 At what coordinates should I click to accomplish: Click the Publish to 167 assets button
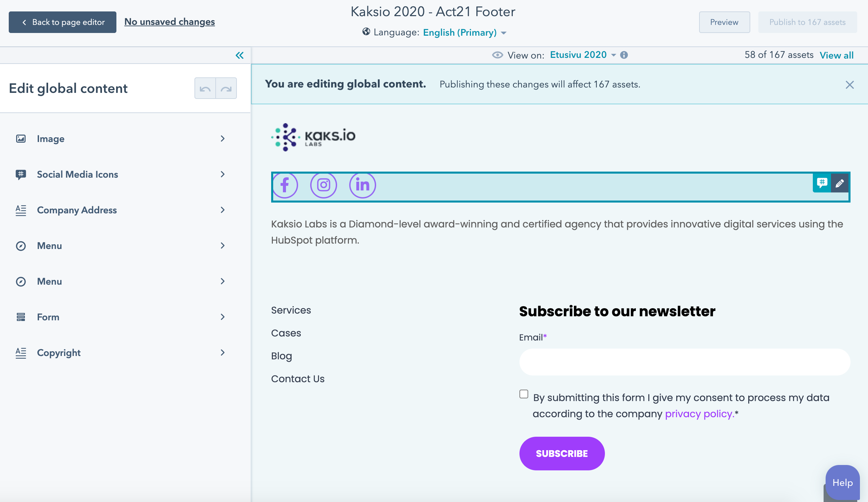pos(808,22)
